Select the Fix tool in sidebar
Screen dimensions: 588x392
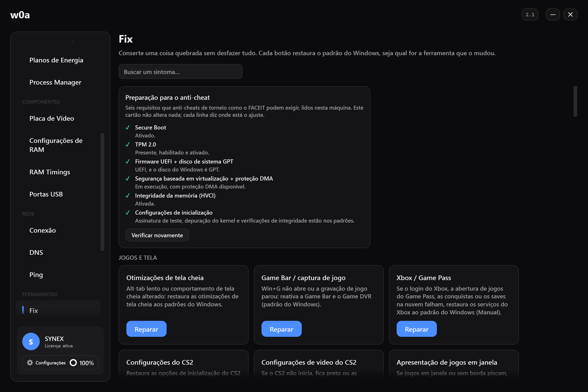pyautogui.click(x=58, y=311)
